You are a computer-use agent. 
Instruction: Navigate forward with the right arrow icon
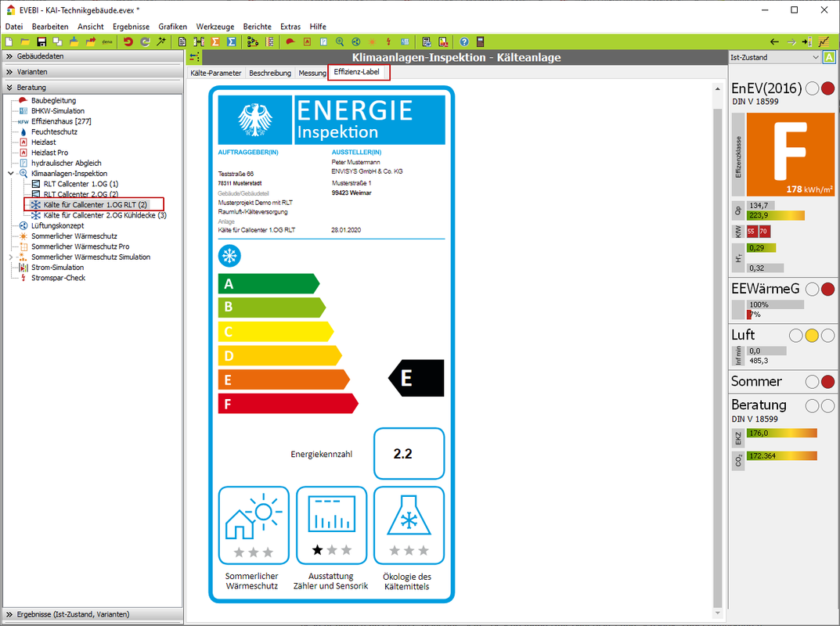(x=791, y=41)
